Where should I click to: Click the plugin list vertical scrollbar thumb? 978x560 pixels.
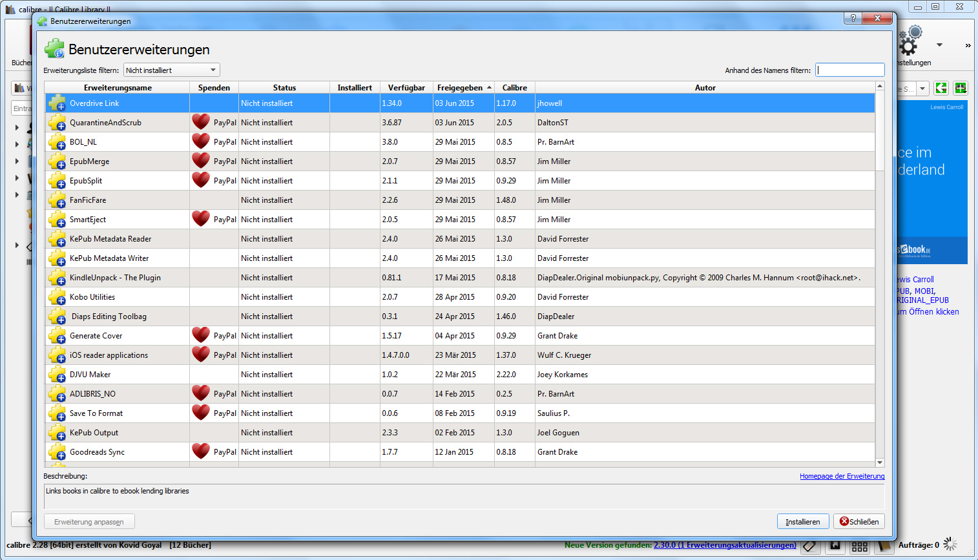pyautogui.click(x=880, y=130)
